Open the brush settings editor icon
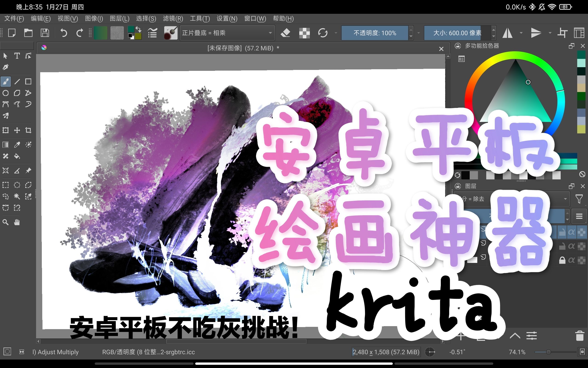This screenshot has height=368, width=588. point(153,33)
